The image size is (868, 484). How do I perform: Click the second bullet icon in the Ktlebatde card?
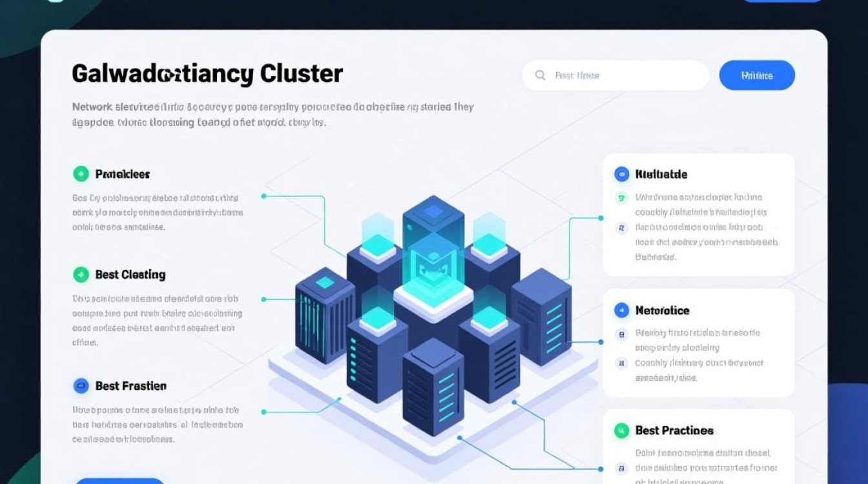point(622,228)
